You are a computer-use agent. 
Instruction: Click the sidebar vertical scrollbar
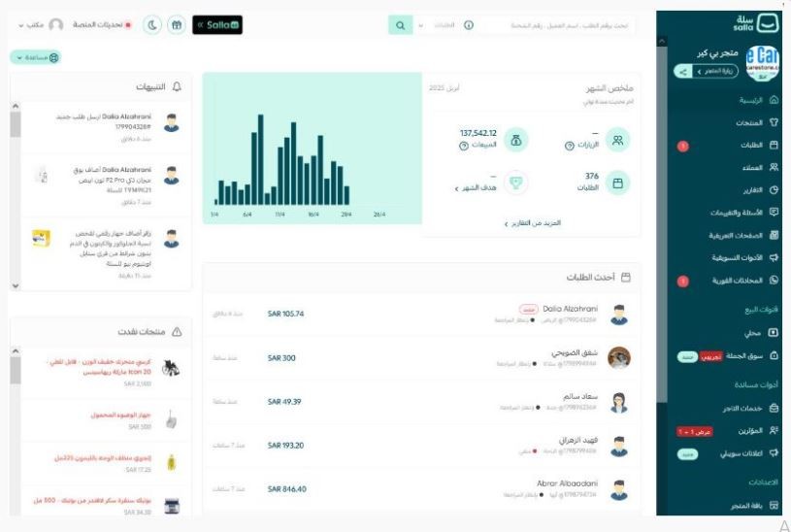coord(662,222)
